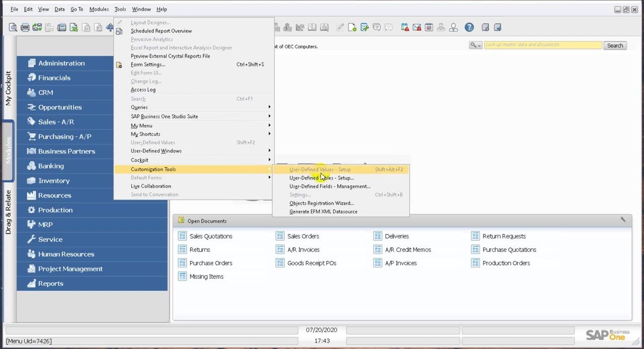Viewport: 644px width, 349px height.
Task: Expand the User-Defined Windows submenu
Action: (x=269, y=151)
